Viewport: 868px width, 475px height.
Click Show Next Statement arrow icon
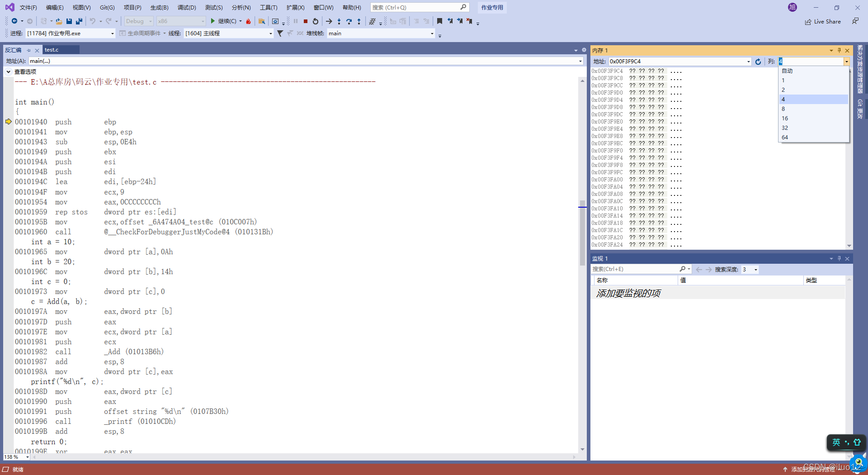click(x=329, y=21)
